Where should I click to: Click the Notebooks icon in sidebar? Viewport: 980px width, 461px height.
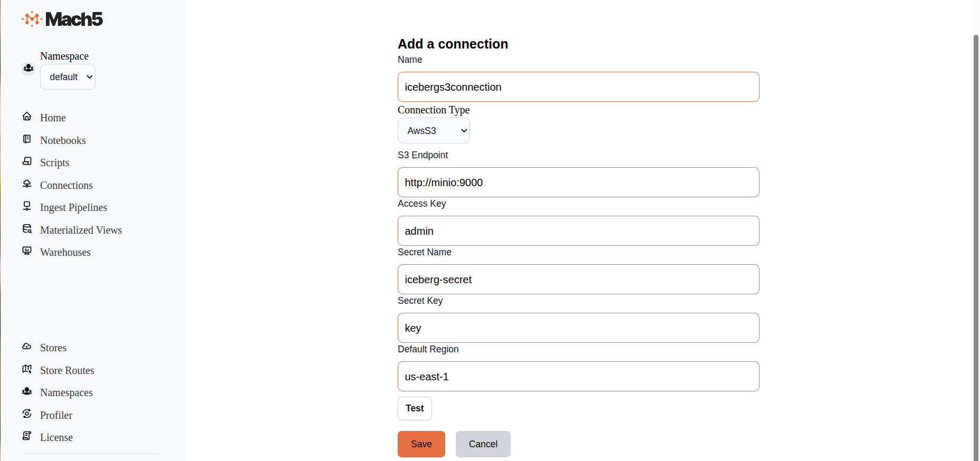point(27,139)
